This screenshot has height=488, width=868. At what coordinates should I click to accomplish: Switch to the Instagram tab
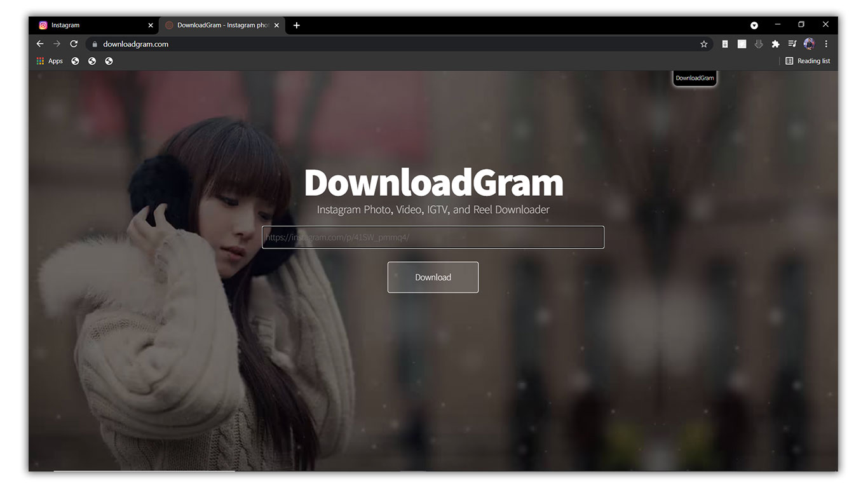95,25
